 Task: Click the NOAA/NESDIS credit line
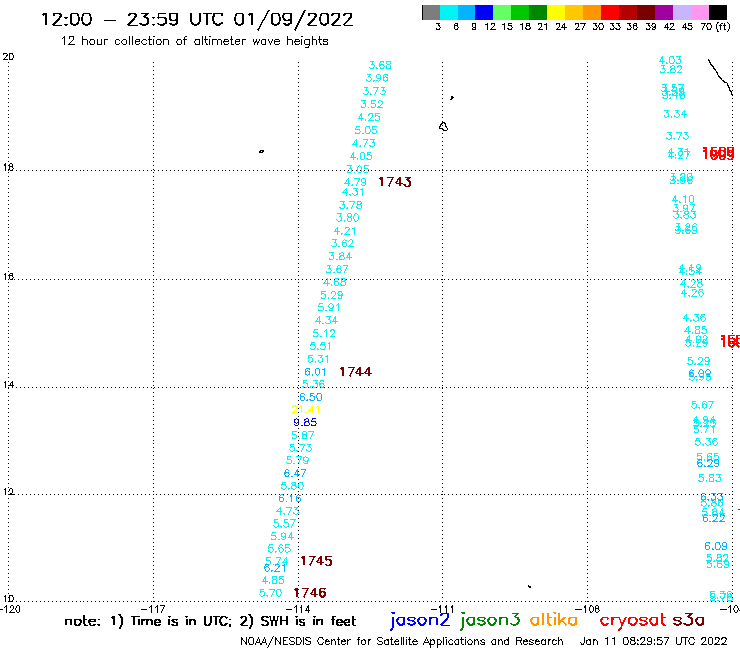402,642
